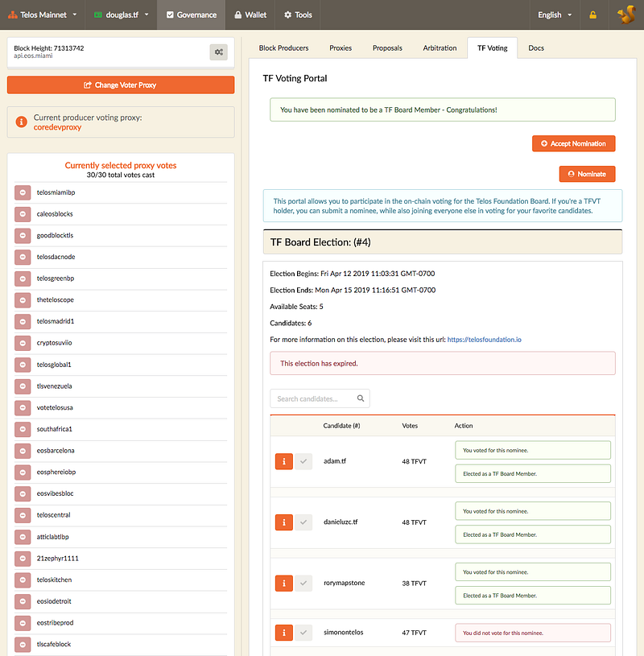This screenshot has height=656, width=644.
Task: Open the Arbitration tab
Action: [x=440, y=48]
